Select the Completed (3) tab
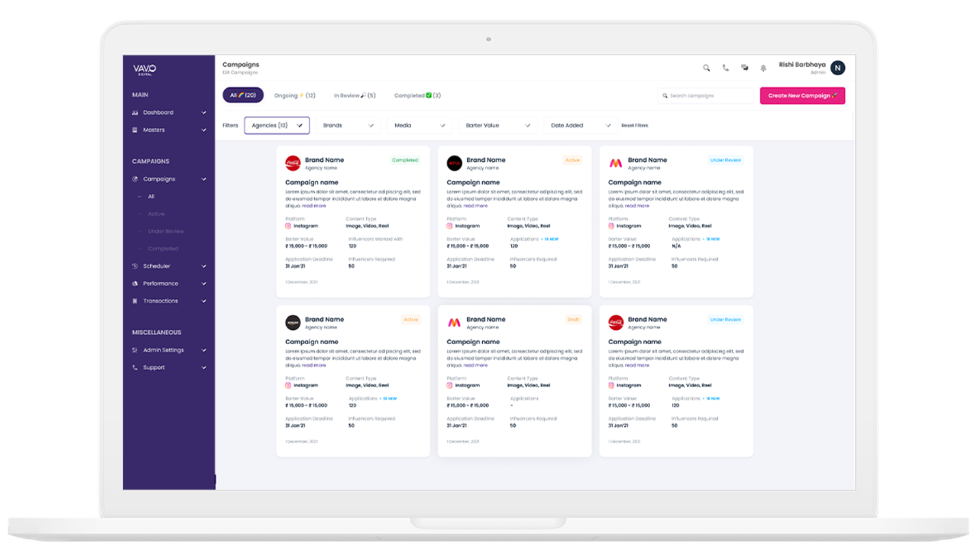This screenshot has height=560, width=978. pos(417,96)
